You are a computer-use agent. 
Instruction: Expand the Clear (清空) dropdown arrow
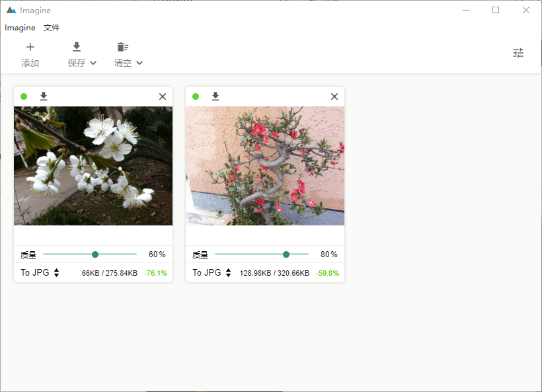coord(139,63)
